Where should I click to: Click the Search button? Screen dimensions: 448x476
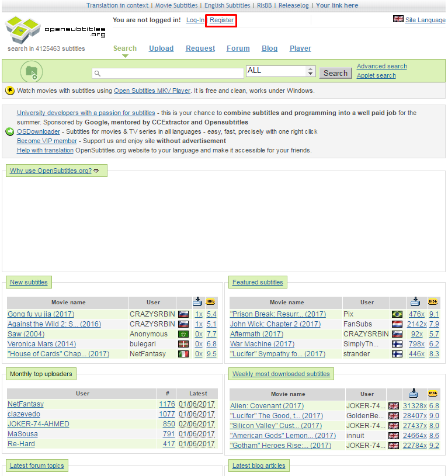click(x=335, y=73)
